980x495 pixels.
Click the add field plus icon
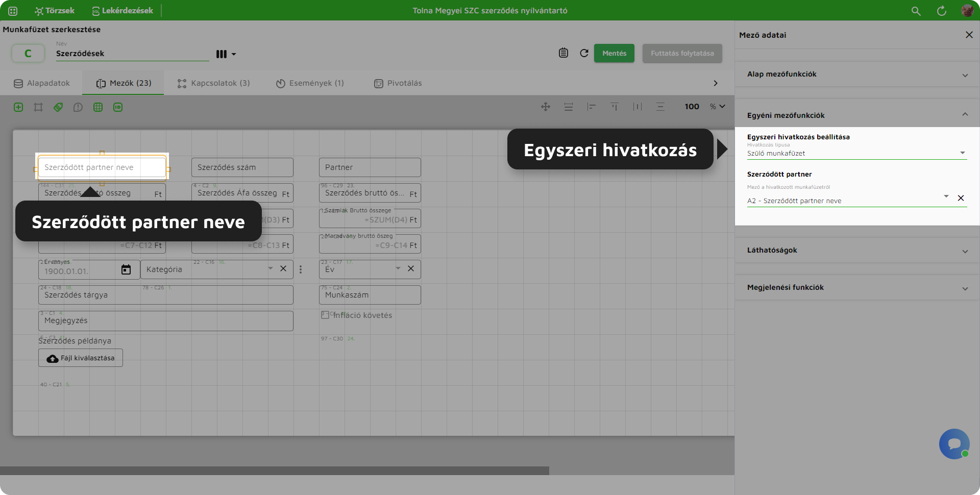tap(18, 107)
